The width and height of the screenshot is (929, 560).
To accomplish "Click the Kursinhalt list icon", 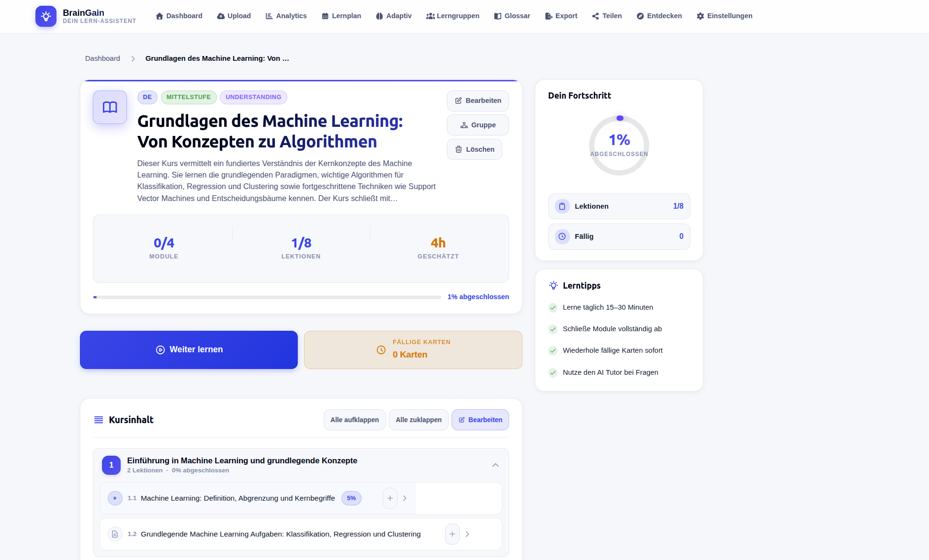I will tap(99, 420).
